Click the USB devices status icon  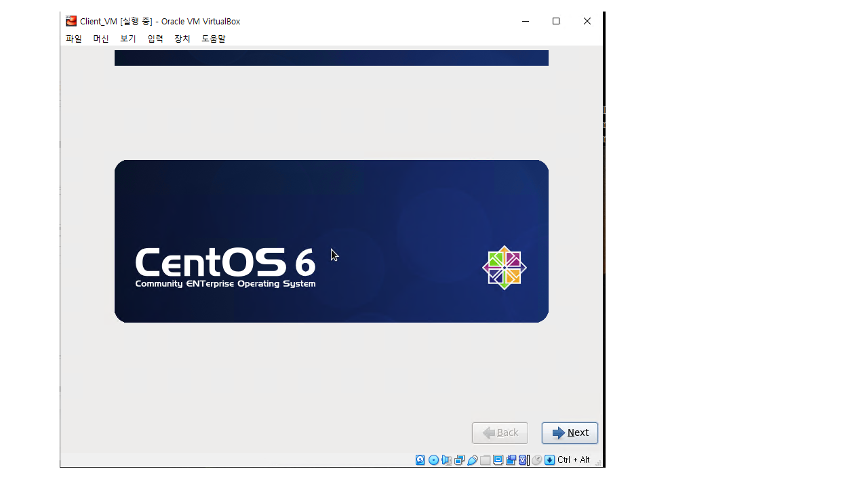[x=473, y=460]
